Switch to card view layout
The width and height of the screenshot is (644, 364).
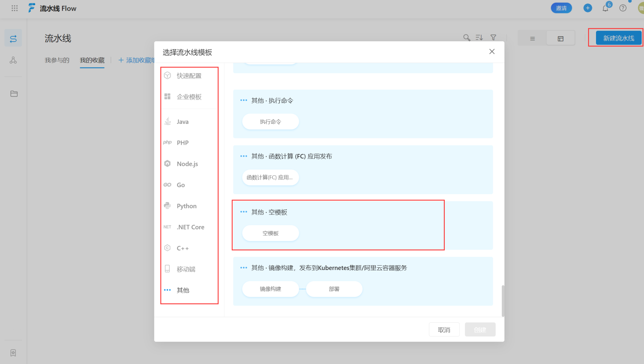(x=560, y=39)
